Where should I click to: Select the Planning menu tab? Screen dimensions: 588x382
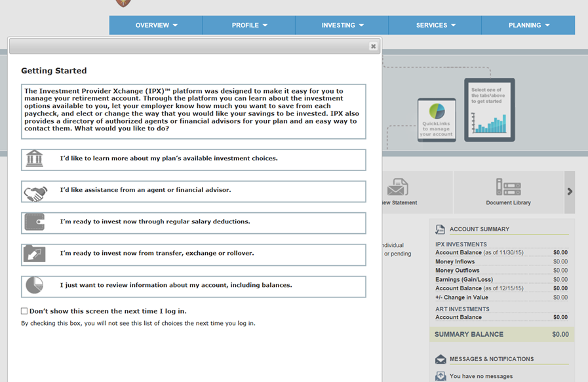pos(528,25)
